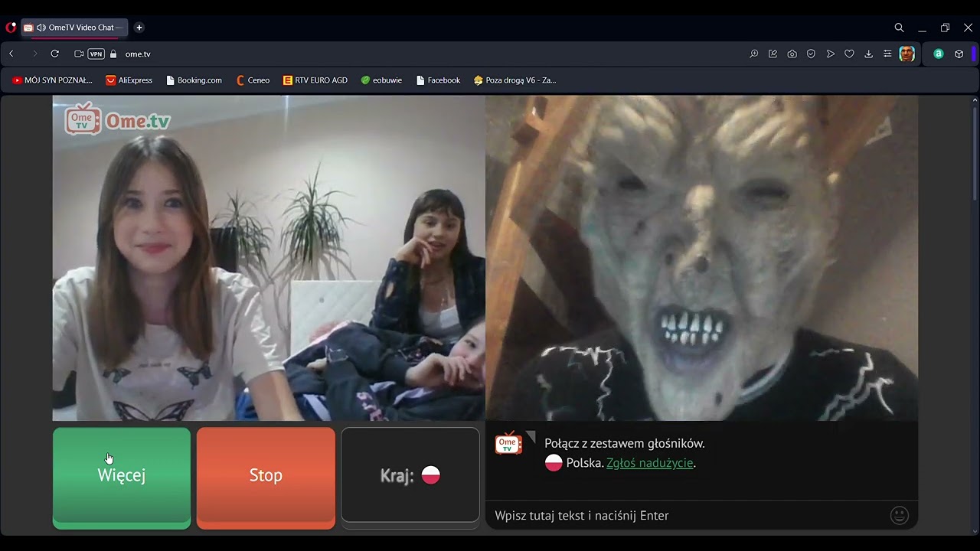Open the extensions cube icon
Viewport: 980px width, 551px height.
click(959, 54)
